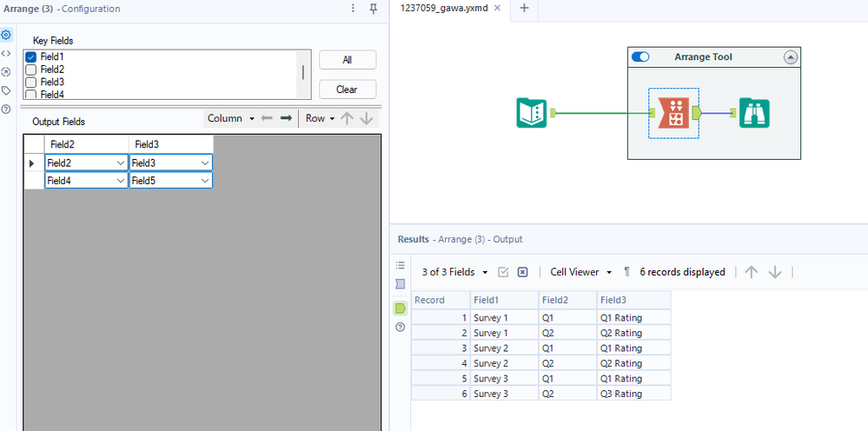Select Survey 3 cell in record 5
Viewport: 868px width, 431px height.
click(504, 379)
